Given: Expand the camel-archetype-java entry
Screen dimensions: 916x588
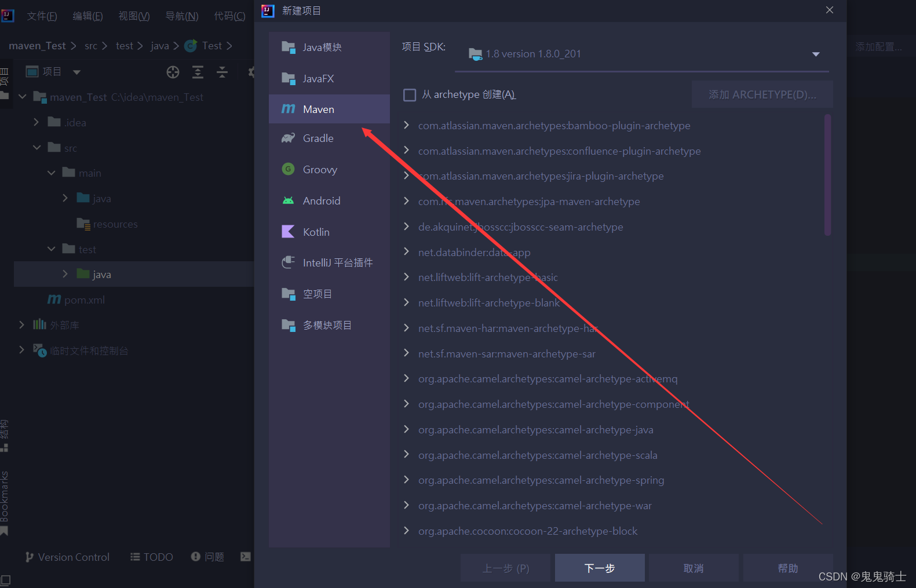Looking at the screenshot, I should [x=406, y=429].
